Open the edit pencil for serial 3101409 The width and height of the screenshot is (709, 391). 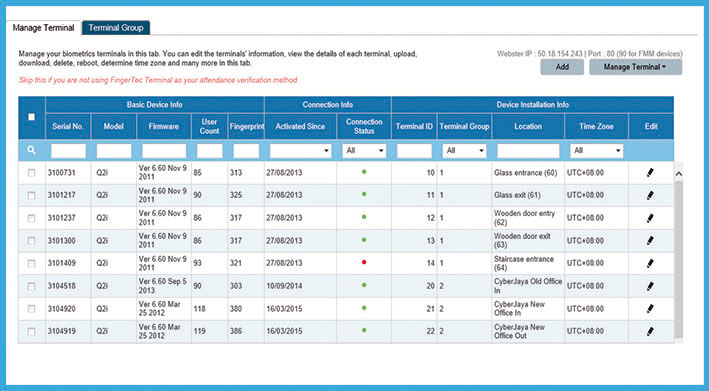click(x=650, y=263)
